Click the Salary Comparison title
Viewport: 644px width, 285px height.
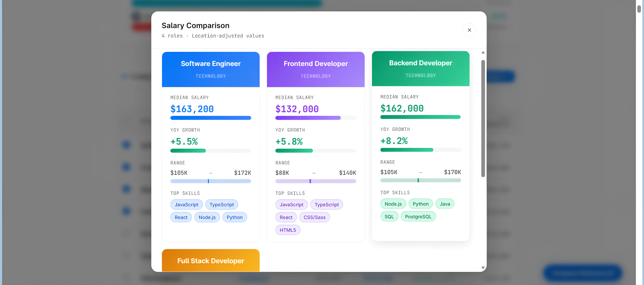pos(196,25)
